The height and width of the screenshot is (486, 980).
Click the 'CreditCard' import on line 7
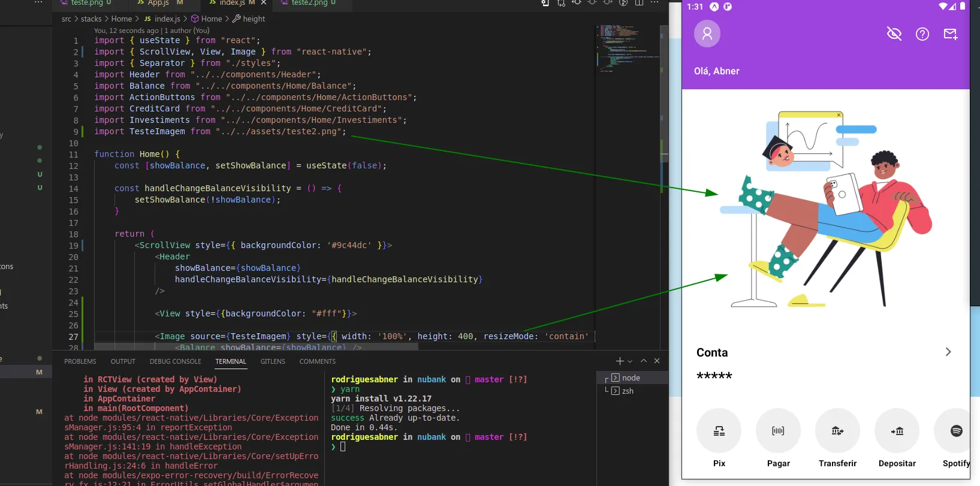(155, 109)
